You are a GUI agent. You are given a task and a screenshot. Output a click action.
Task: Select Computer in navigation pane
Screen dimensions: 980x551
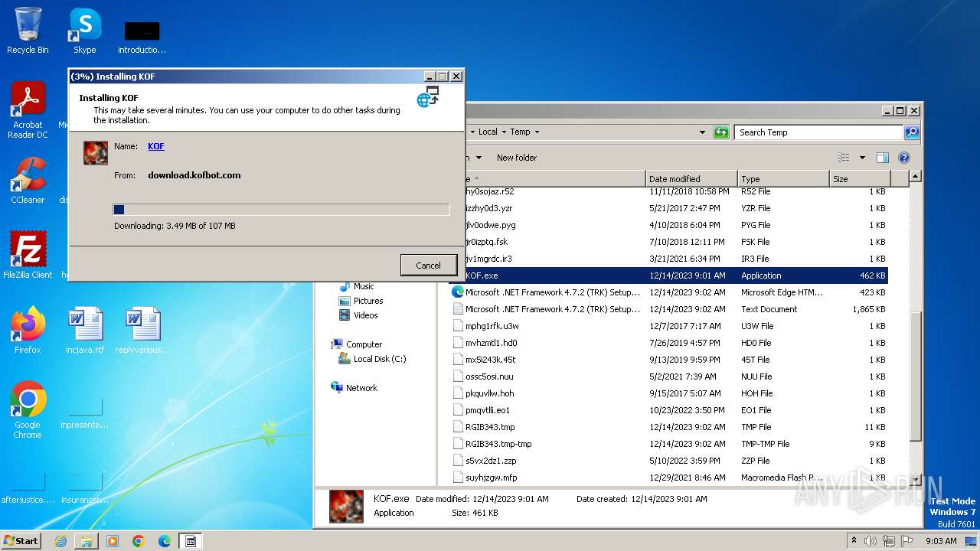(x=357, y=344)
